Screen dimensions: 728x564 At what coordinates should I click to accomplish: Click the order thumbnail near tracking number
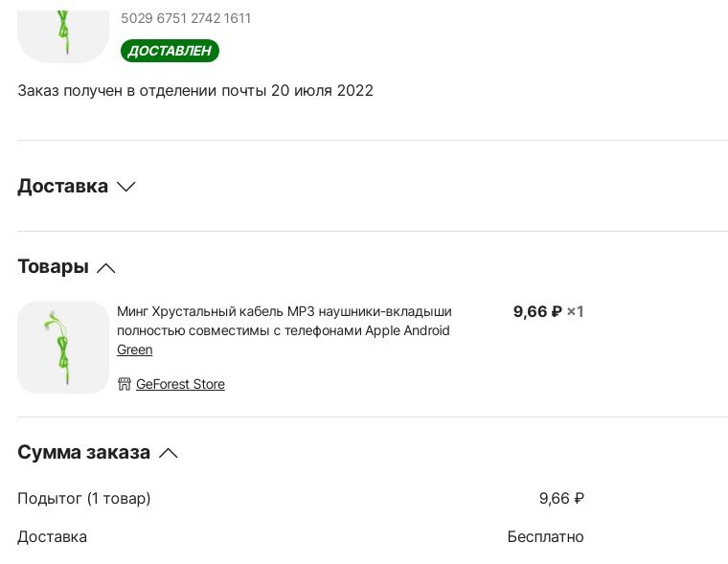pos(63,31)
